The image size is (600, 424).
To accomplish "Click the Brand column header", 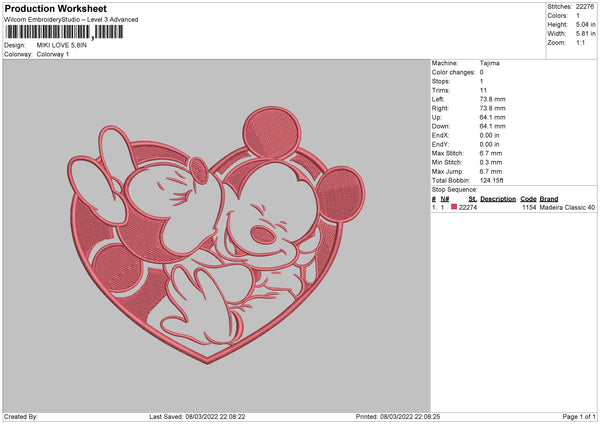I will (549, 199).
